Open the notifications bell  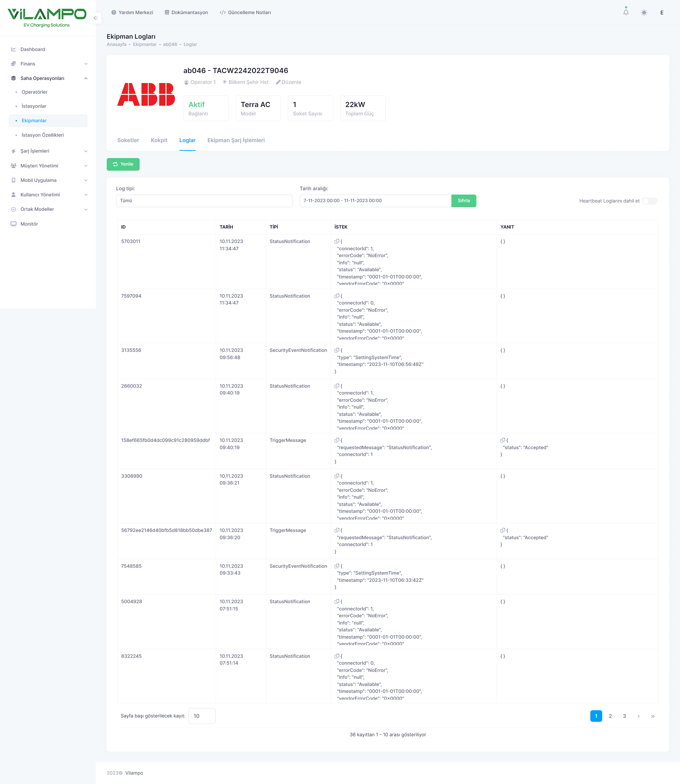626,12
